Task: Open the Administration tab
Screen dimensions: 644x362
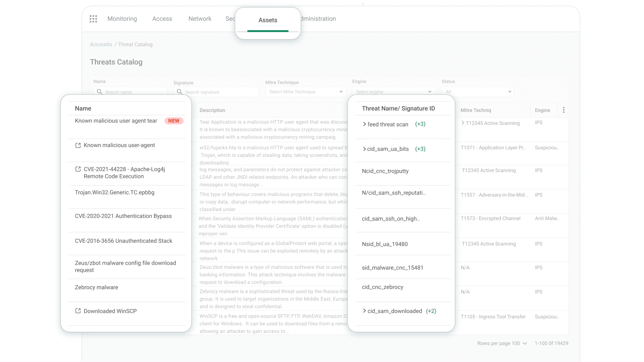Action: (318, 19)
